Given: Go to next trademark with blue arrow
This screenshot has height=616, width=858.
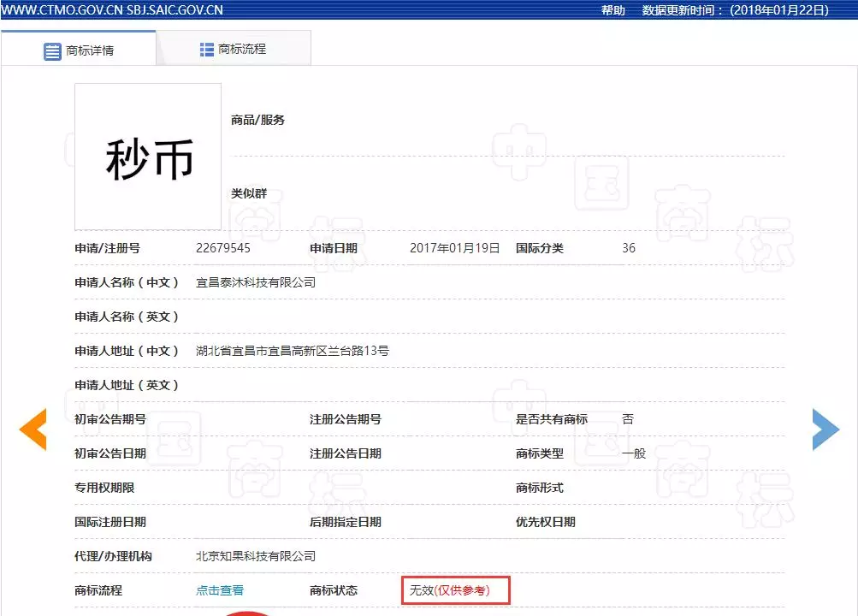Looking at the screenshot, I should pyautogui.click(x=825, y=429).
